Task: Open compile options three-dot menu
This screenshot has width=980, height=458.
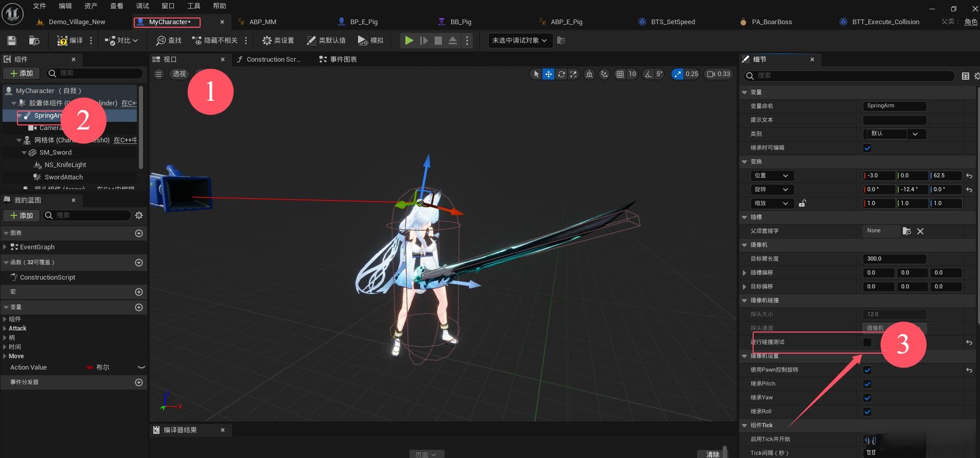Action: click(91, 41)
